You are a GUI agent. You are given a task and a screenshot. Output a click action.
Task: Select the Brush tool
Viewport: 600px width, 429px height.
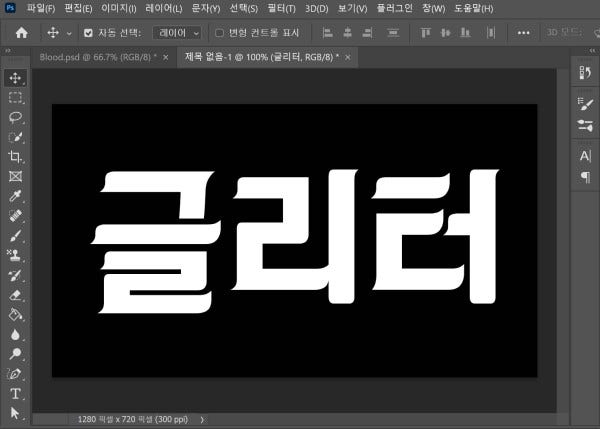point(15,236)
